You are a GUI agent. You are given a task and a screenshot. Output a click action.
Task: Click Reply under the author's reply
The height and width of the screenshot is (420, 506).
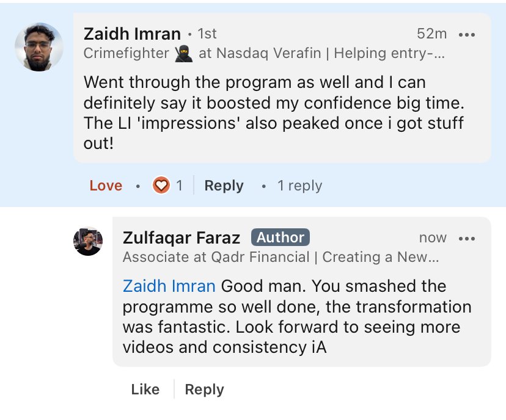tap(204, 389)
